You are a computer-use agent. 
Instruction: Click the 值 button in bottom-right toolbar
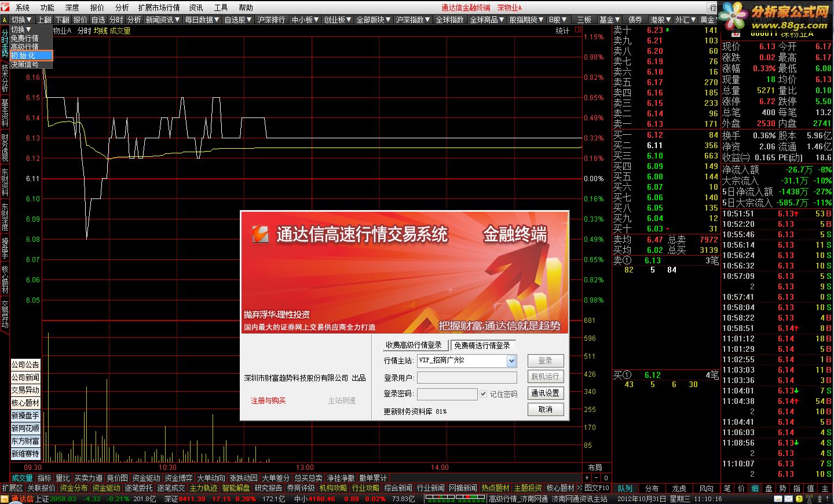coord(811,488)
